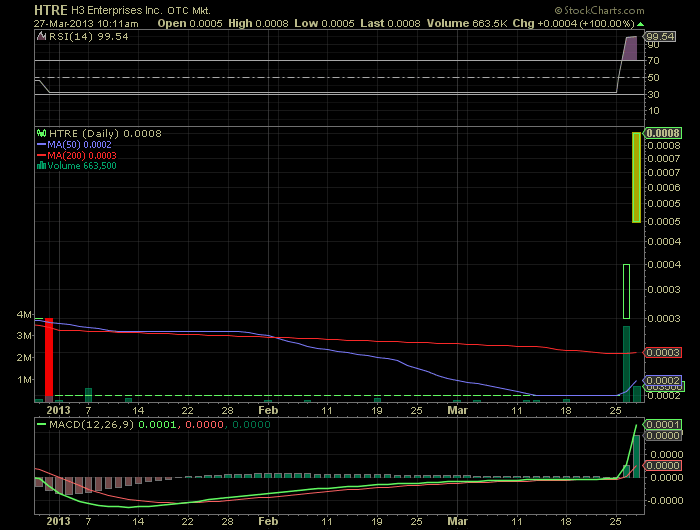The height and width of the screenshot is (530, 700).
Task: Click the red 0.0003 MA(200) axis tag
Action: [x=663, y=353]
